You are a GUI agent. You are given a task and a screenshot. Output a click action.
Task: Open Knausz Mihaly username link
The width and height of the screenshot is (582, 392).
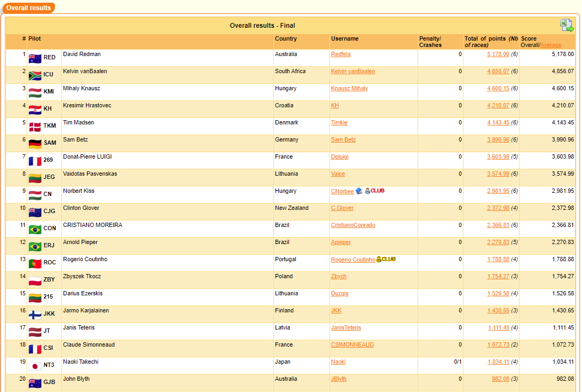(x=349, y=88)
